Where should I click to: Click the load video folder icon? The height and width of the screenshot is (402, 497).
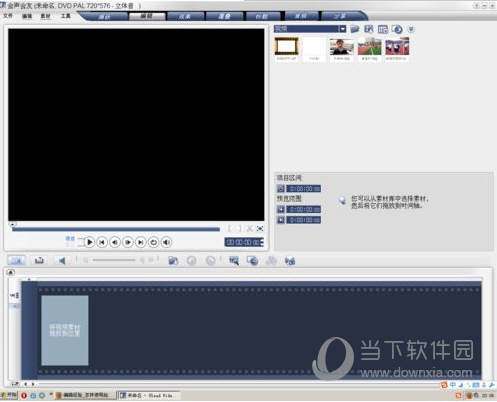pos(354,29)
